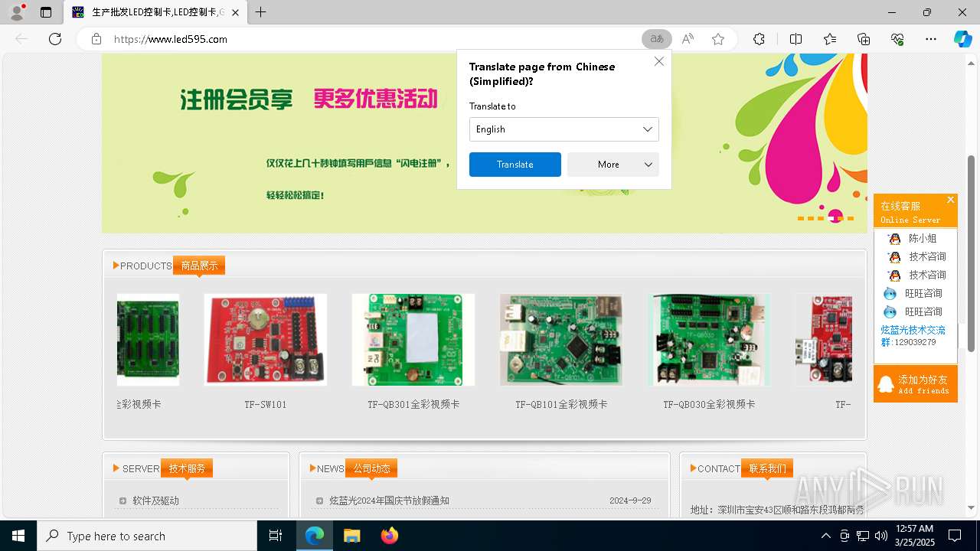Click the translate icon in address bar

click(657, 39)
